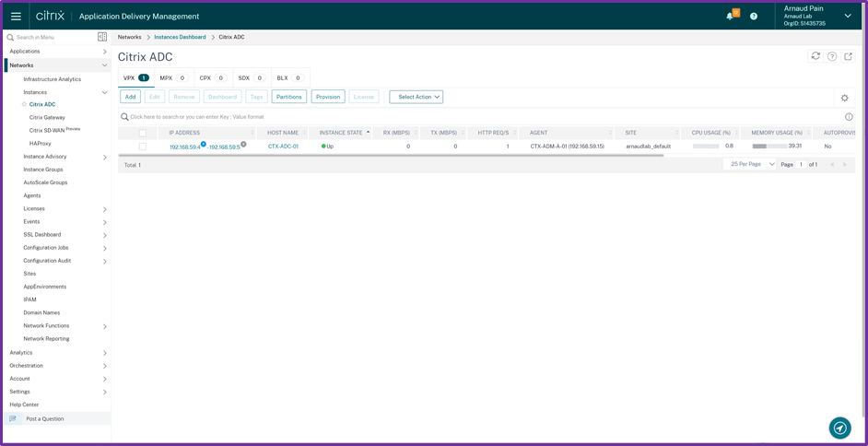This screenshot has height=446, width=868.
Task: Click the Post a Question chat icon
Action: point(13,418)
